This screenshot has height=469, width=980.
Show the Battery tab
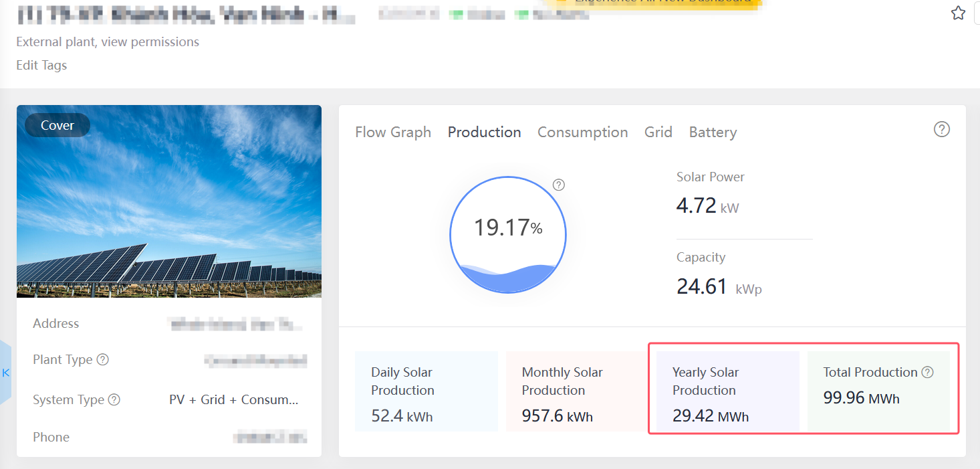coord(713,132)
